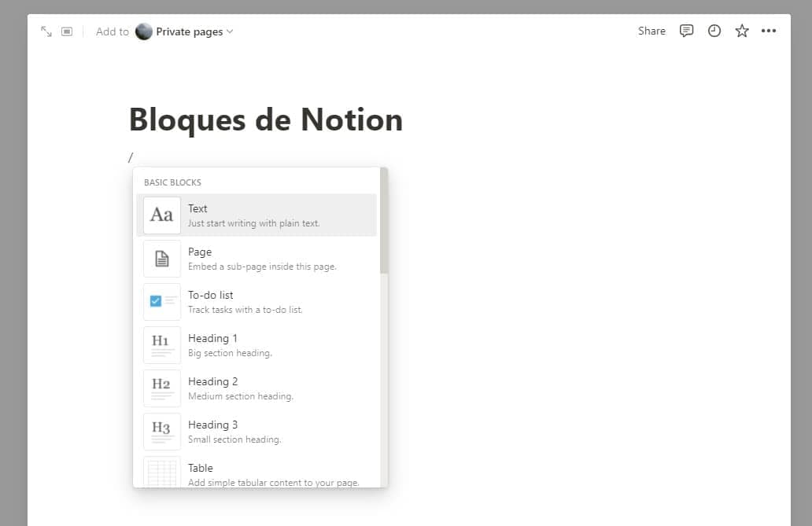Click the Aa text block icon

click(x=162, y=215)
